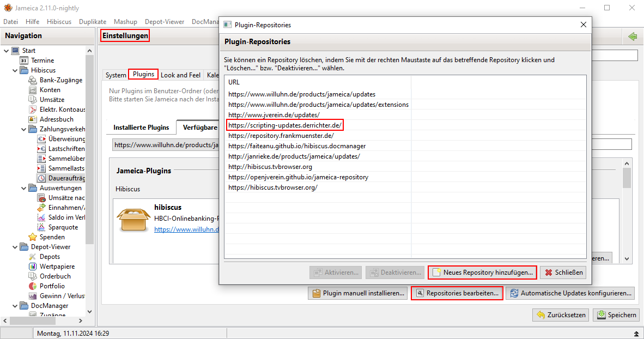This screenshot has height=339, width=644.
Task: Open repository URL dropdown in Einstellungen
Action: pos(166,144)
